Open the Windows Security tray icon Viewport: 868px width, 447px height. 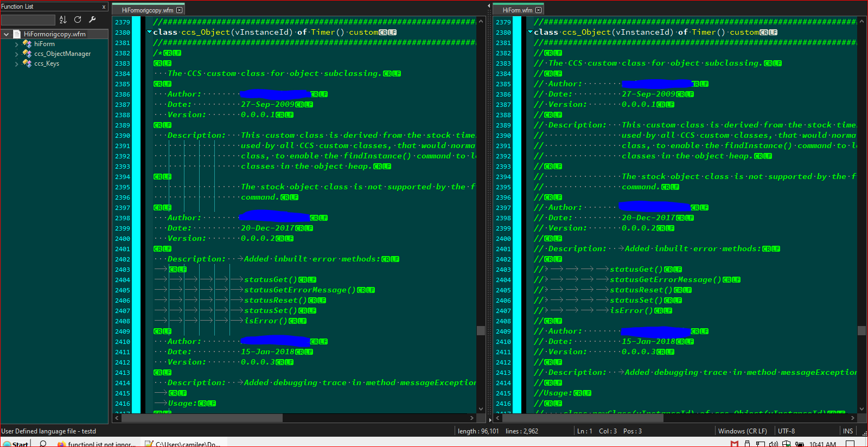coord(786,444)
